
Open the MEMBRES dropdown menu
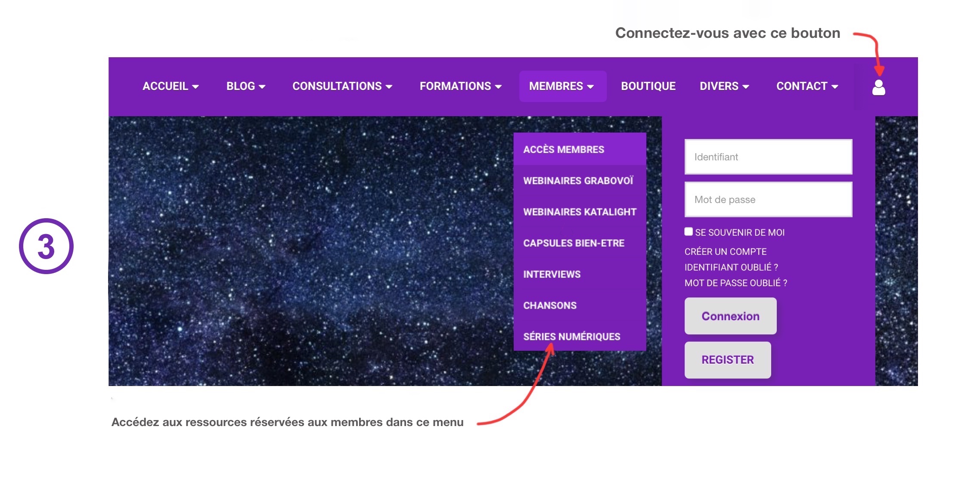coord(562,86)
